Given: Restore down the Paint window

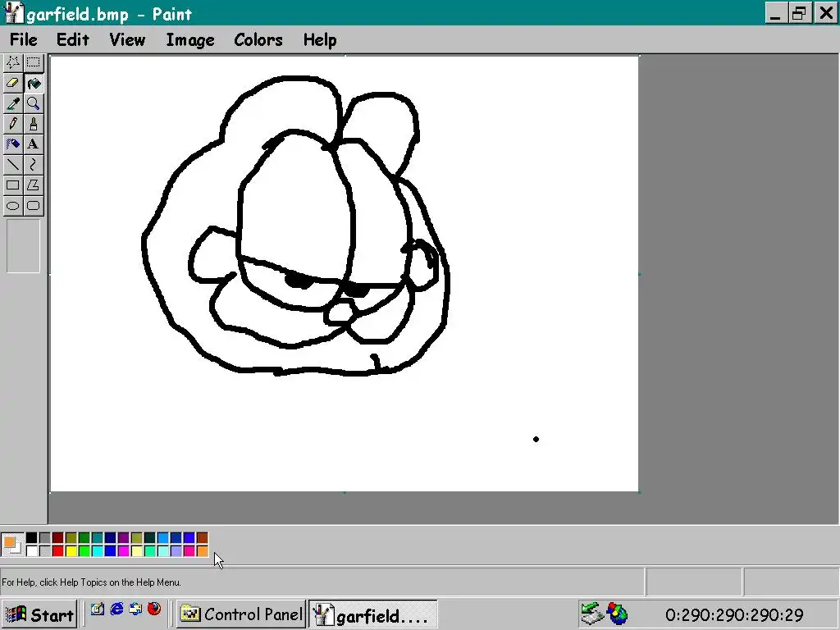Looking at the screenshot, I should tap(799, 13).
